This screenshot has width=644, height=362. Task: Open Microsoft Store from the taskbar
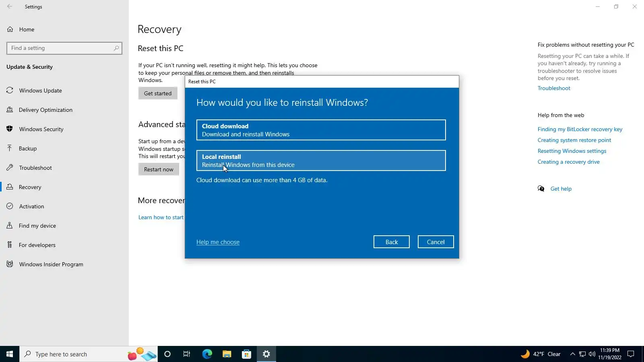[246, 354]
